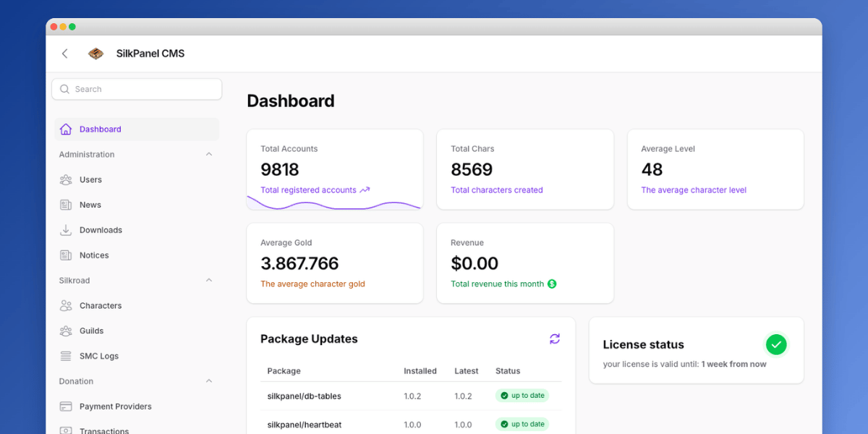Viewport: 868px width, 434px height.
Task: Click the up to date badge for silkpanel/db-tables
Action: click(522, 395)
